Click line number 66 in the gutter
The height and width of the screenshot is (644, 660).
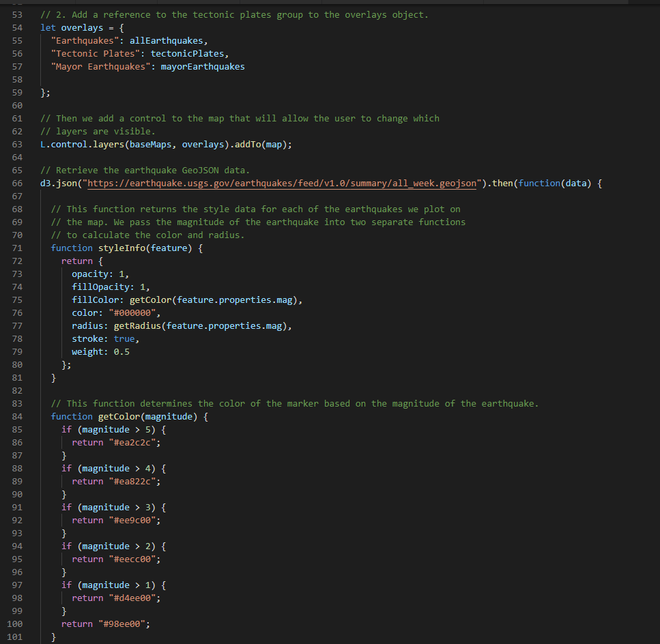pos(17,184)
